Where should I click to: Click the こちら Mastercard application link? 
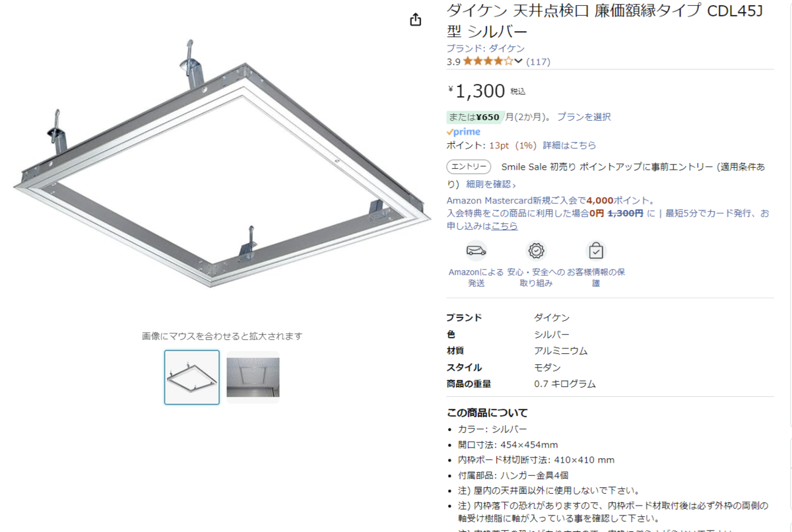point(504,226)
